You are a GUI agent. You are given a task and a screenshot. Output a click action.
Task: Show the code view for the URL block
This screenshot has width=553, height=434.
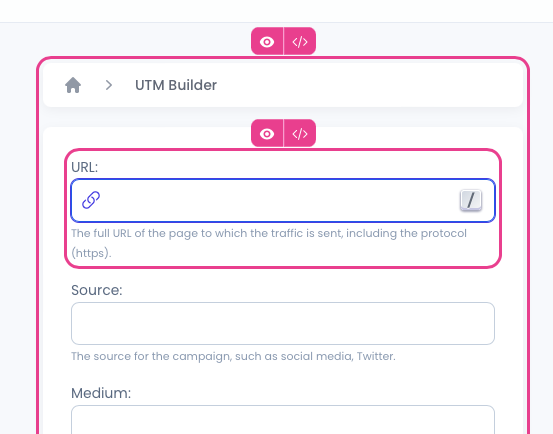click(300, 134)
